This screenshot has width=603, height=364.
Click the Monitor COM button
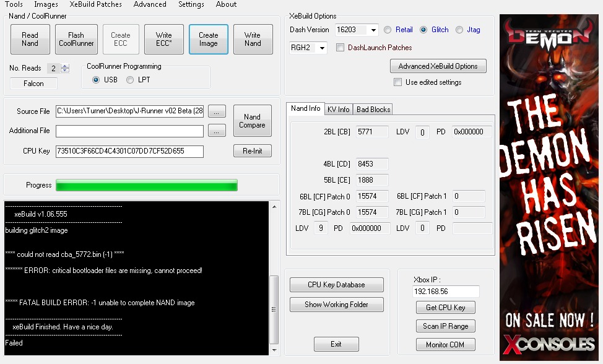[445, 344]
